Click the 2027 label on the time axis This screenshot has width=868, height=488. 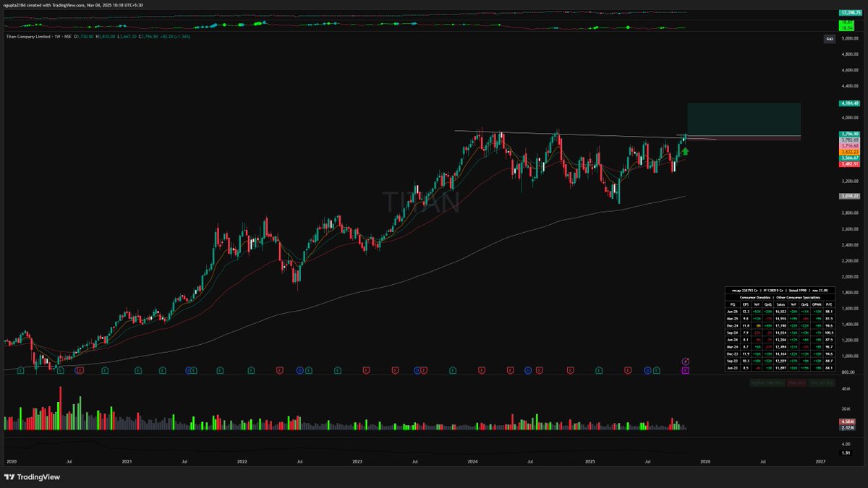(x=820, y=461)
